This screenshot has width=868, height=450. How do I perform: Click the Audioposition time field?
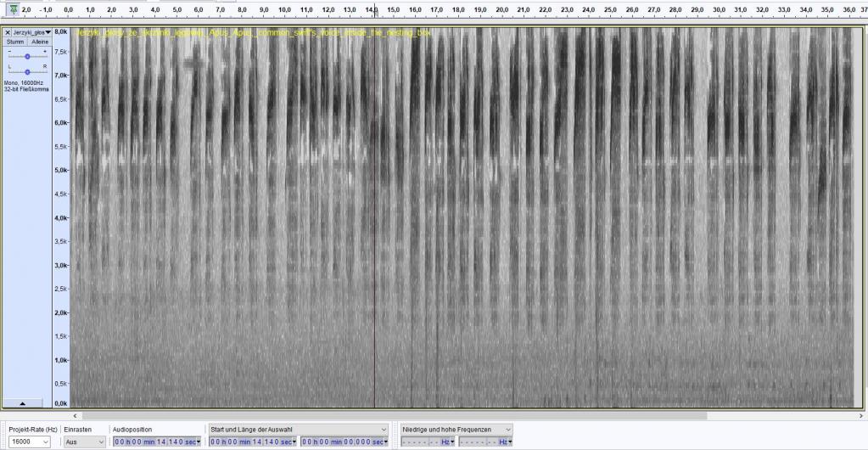point(154,442)
